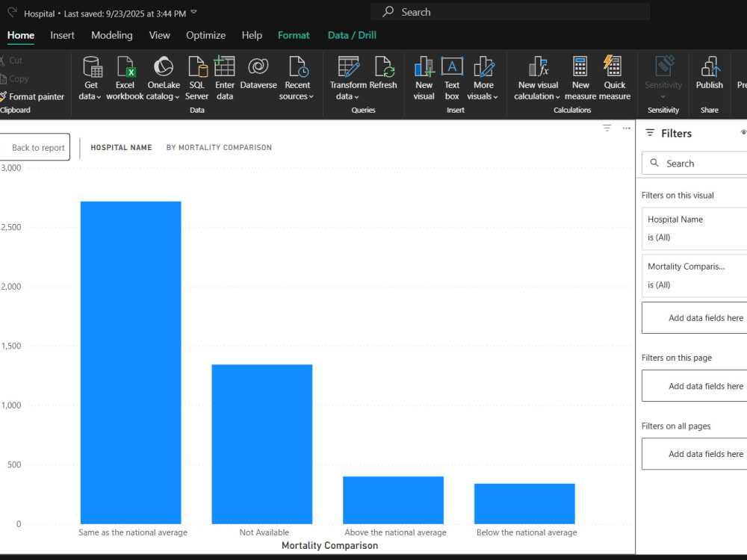Expand the OneLake catalog dropdown arrow
The height and width of the screenshot is (560, 747).
[x=177, y=96]
